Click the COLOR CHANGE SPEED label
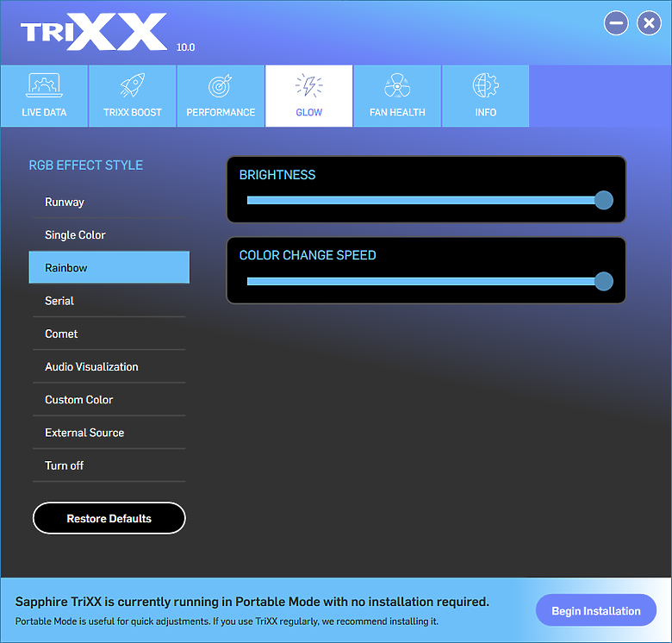Screen dimensions: 672x643 click(x=308, y=255)
